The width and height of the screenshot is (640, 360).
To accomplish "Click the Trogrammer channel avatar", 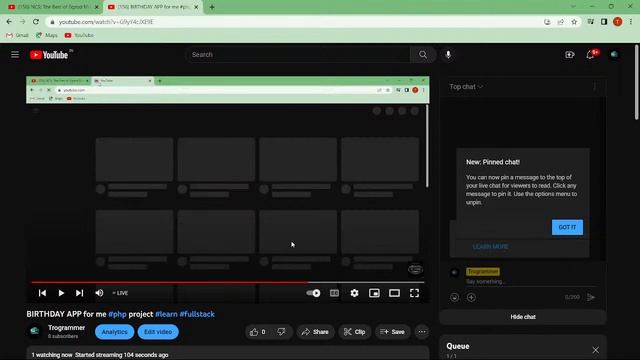I will pos(35,331).
